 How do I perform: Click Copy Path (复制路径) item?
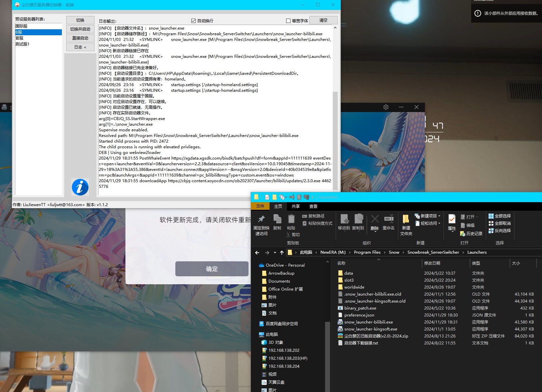(x=313, y=216)
